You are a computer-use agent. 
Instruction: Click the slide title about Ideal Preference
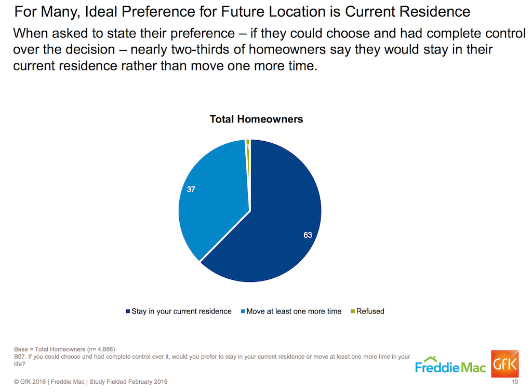click(x=243, y=11)
